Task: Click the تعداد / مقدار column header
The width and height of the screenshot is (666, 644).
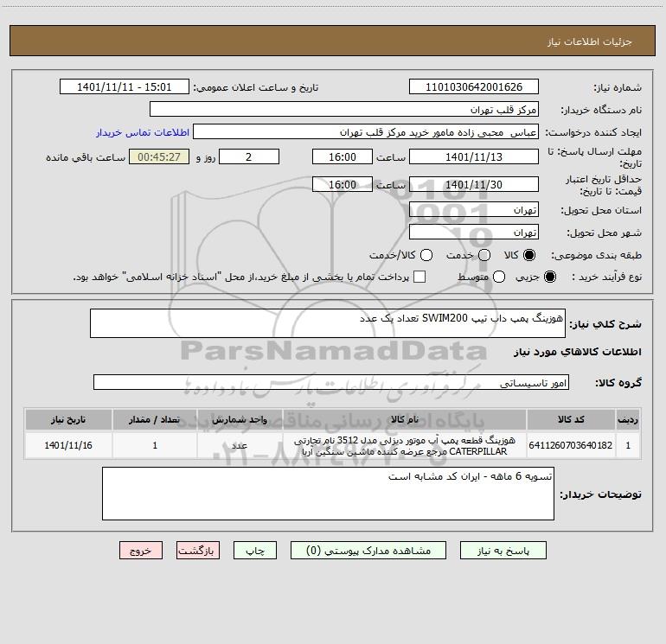Action: click(x=155, y=419)
